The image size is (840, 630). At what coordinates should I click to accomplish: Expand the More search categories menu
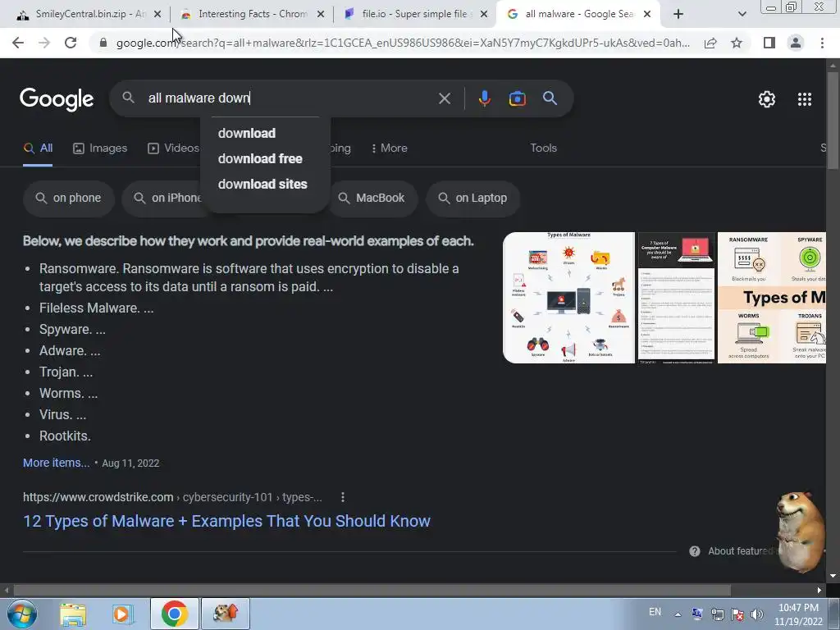[390, 148]
